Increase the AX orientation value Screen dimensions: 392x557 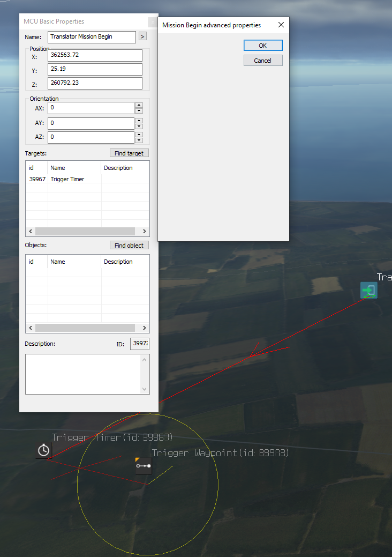point(139,105)
